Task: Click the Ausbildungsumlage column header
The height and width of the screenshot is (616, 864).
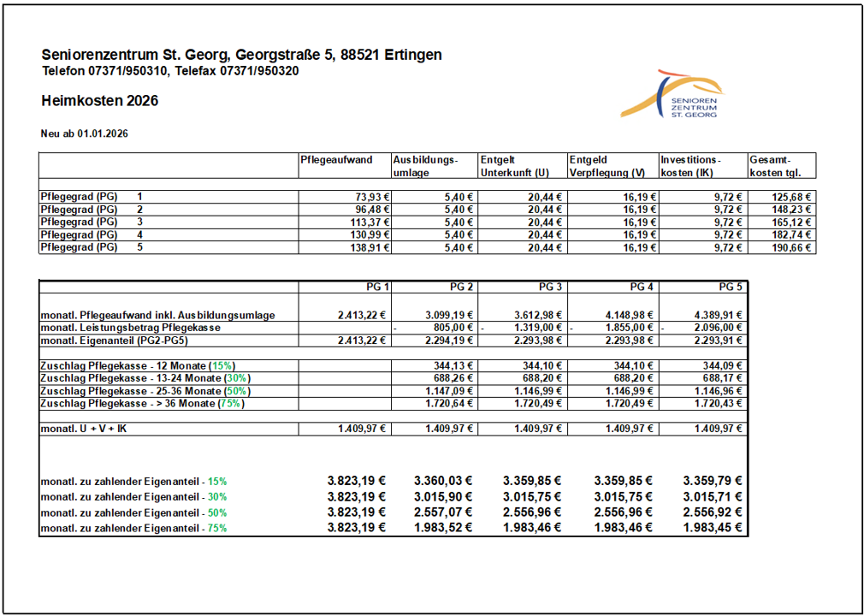Action: [425, 165]
